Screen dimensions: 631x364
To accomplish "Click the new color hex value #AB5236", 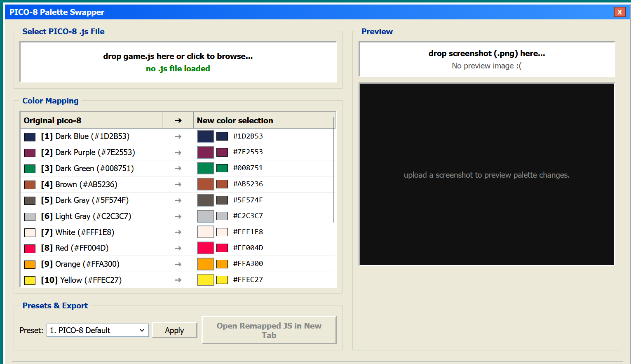I will point(248,184).
